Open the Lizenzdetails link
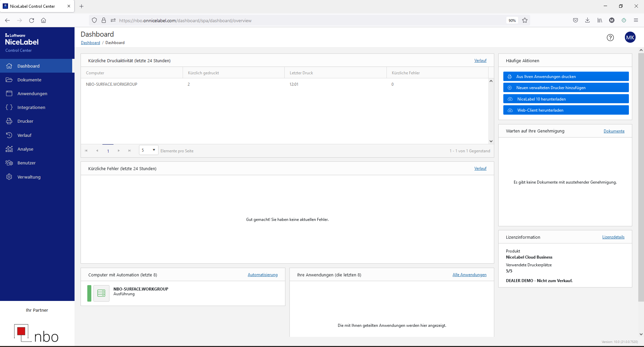 coord(613,237)
